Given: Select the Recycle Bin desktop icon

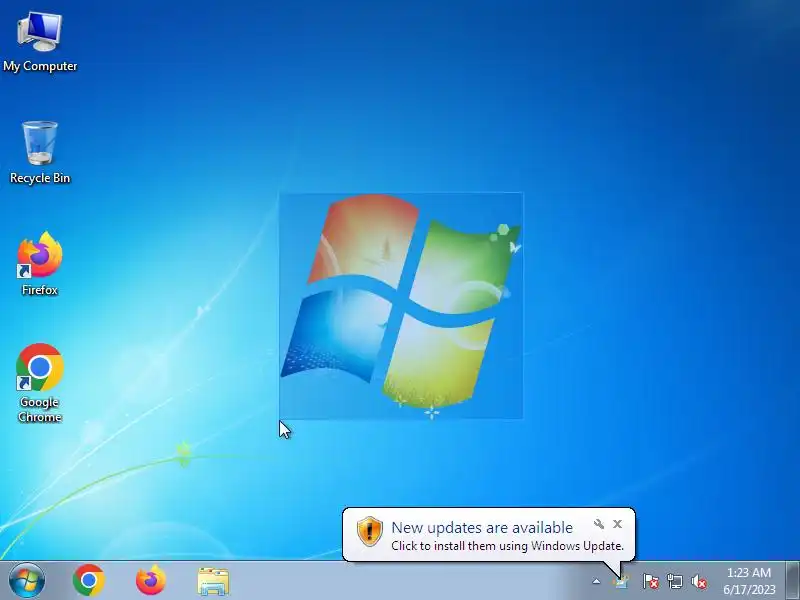Looking at the screenshot, I should pos(40,153).
